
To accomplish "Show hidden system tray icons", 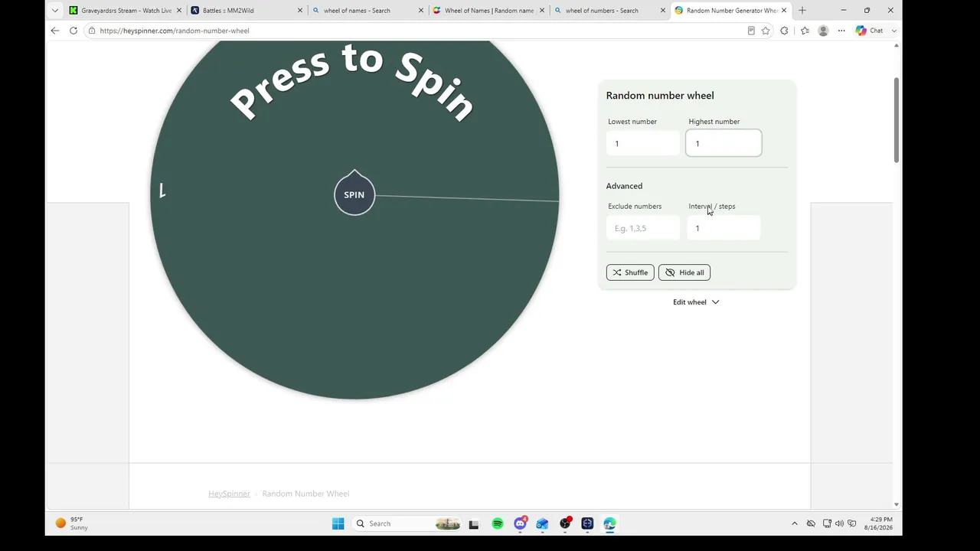I will (794, 523).
